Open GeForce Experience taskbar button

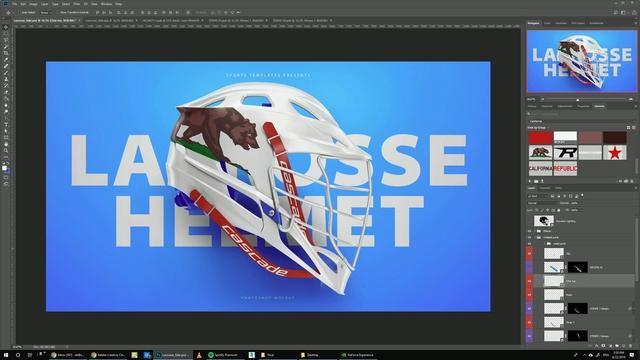click(x=358, y=355)
